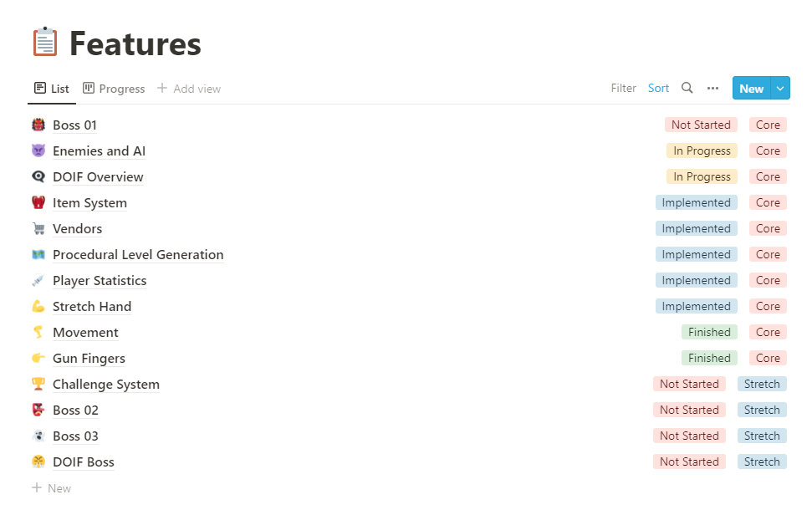The image size is (812, 515).
Task: Open the Filter options
Action: click(623, 88)
